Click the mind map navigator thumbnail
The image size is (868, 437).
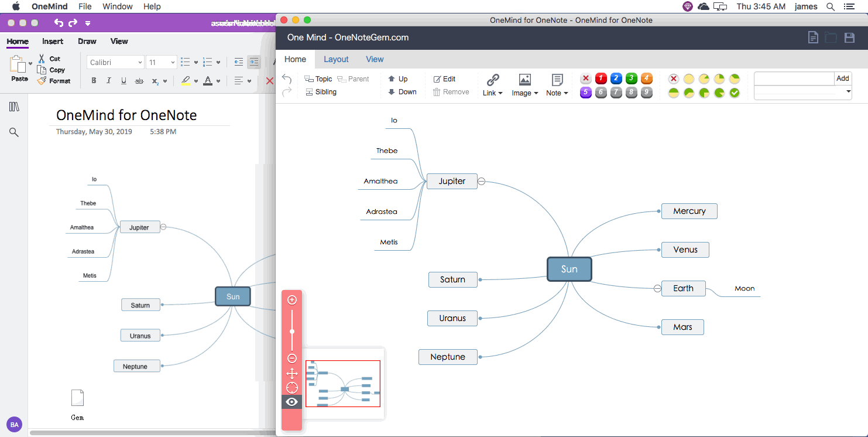(x=344, y=384)
